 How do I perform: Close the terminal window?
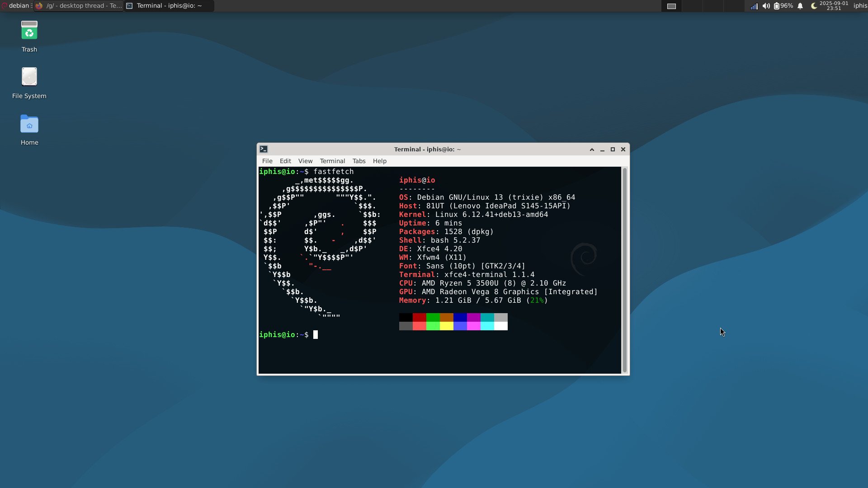coord(623,150)
